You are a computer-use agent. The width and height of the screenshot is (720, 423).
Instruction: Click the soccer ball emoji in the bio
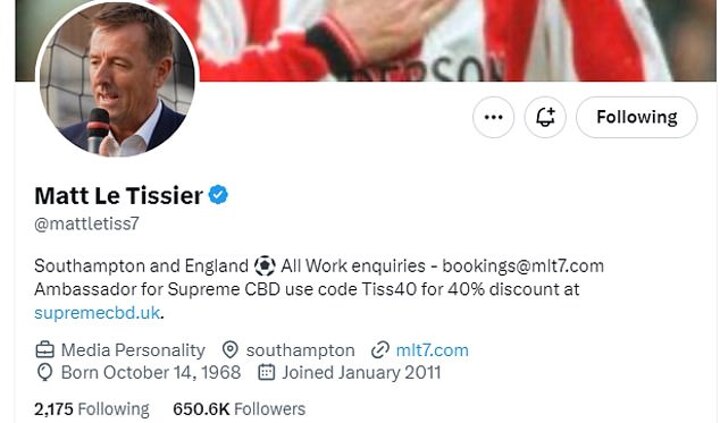point(264,266)
